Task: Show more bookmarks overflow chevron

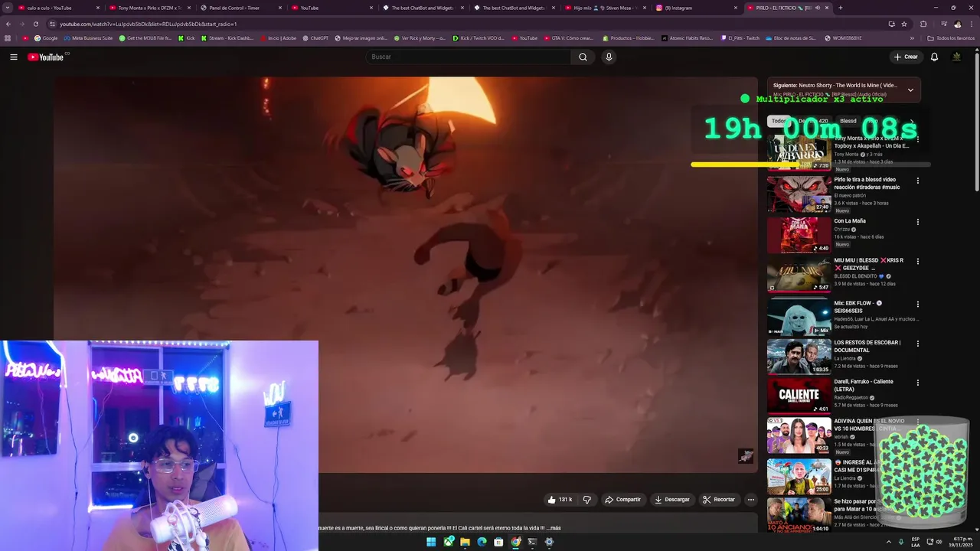Action: coord(912,37)
